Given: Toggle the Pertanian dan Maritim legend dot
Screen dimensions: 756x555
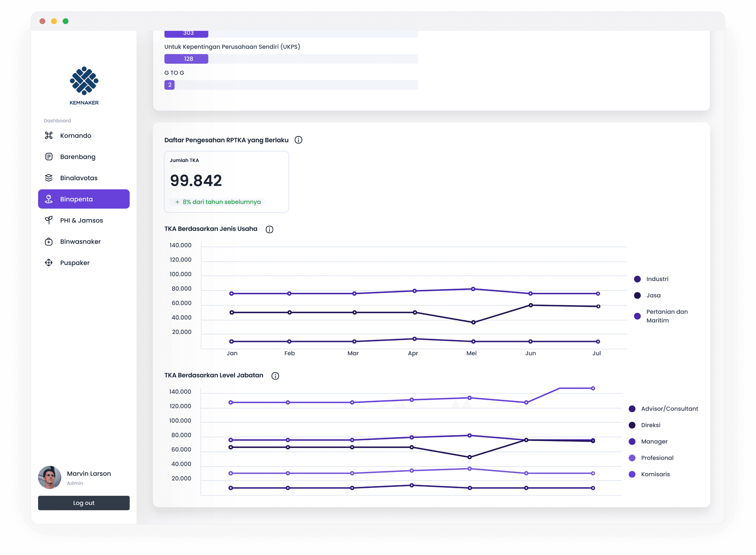Looking at the screenshot, I should 637,316.
